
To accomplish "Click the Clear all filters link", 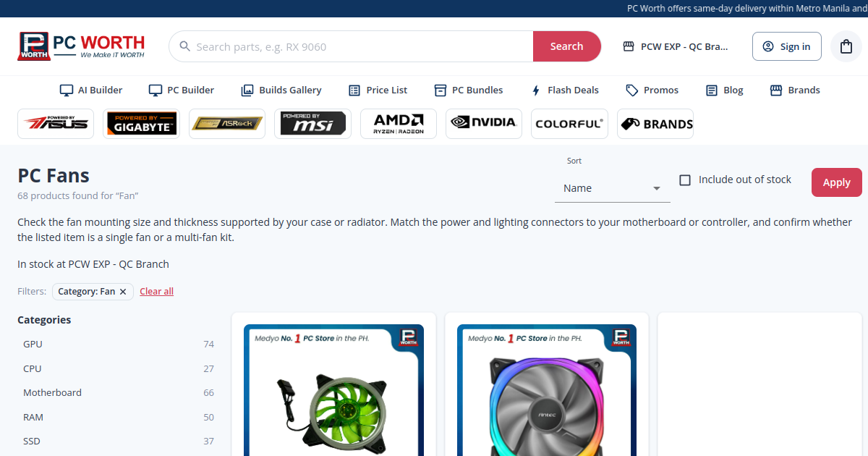I will tap(157, 292).
